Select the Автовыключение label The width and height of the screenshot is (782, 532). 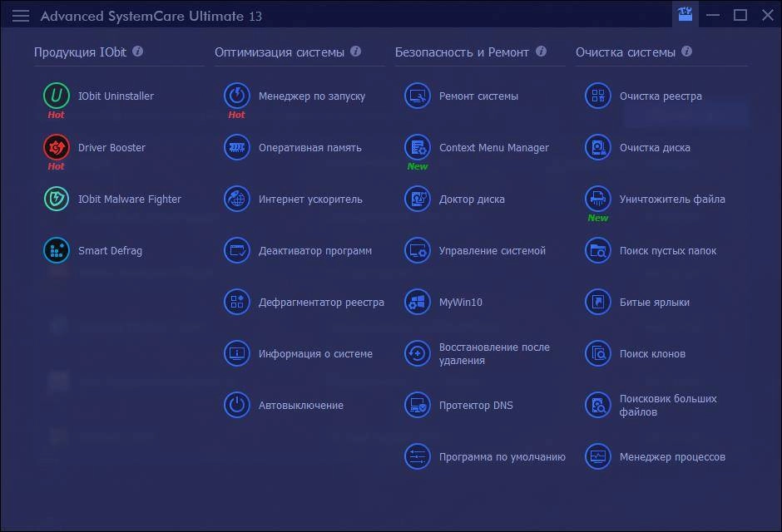click(x=300, y=406)
